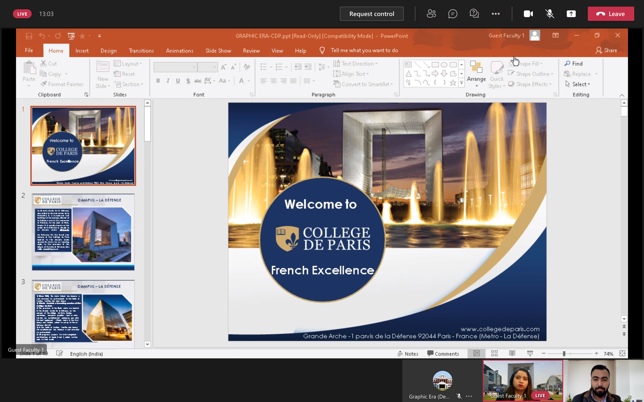This screenshot has height=402, width=644.
Task: Open Teams share content tray
Action: point(571,14)
